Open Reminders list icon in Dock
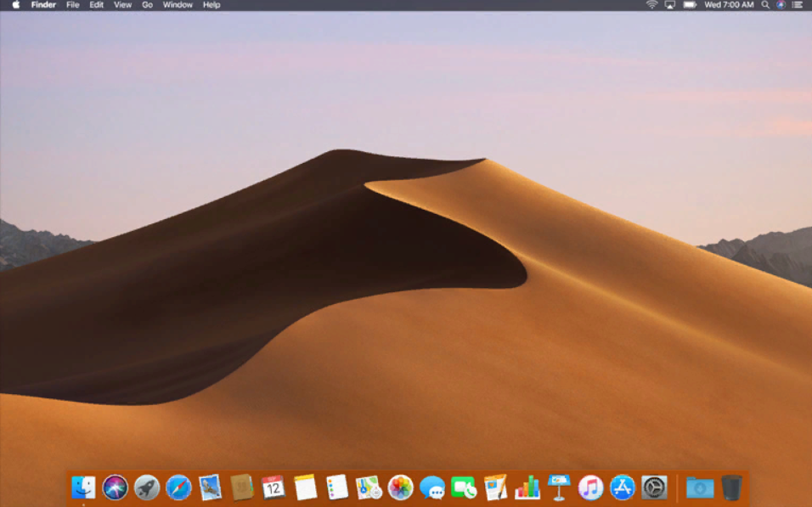This screenshot has width=812, height=507. pos(337,487)
